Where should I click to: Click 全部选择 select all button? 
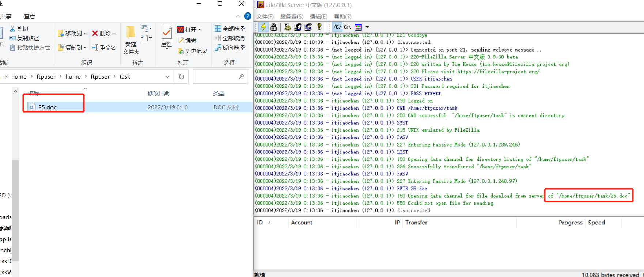pos(230,29)
